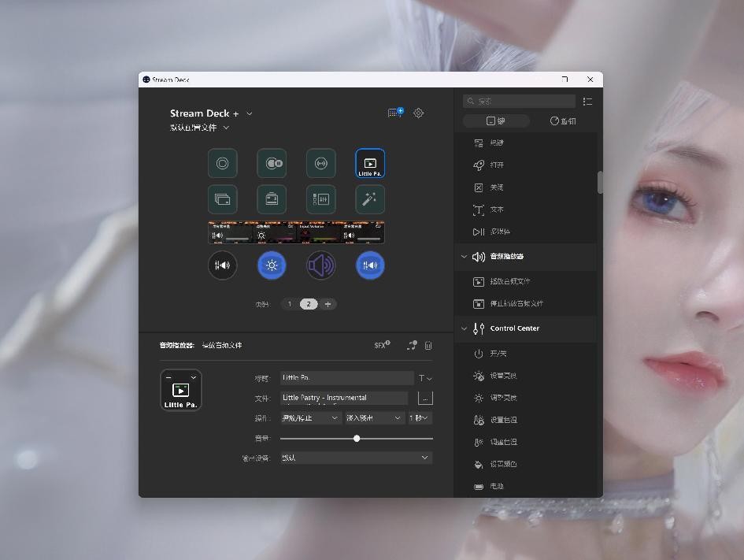Open Stream Deck preferences gear icon
The height and width of the screenshot is (560, 744).
coord(419,113)
